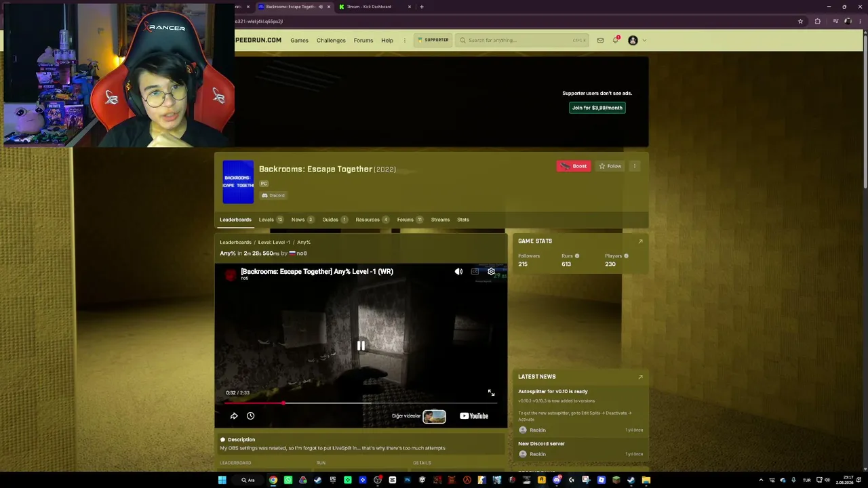Click the 'Diğer videolar' thumbnail
868x488 pixels.
pos(434,416)
